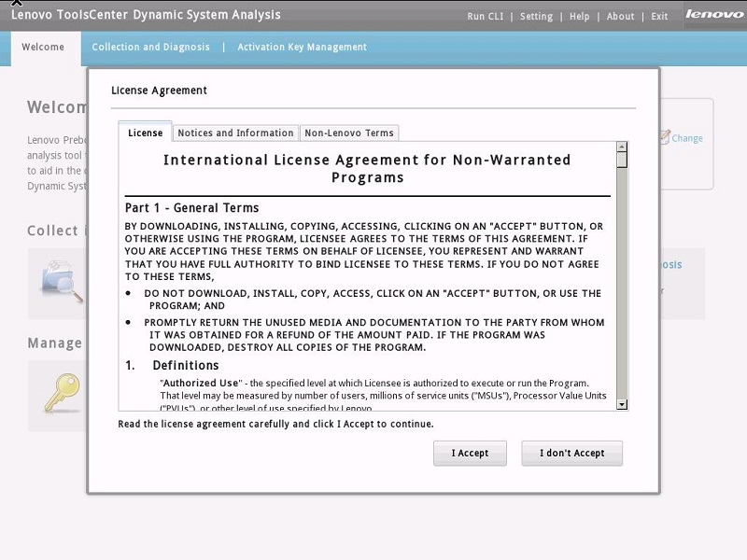
Task: Click the golden key activation icon
Action: (62, 392)
